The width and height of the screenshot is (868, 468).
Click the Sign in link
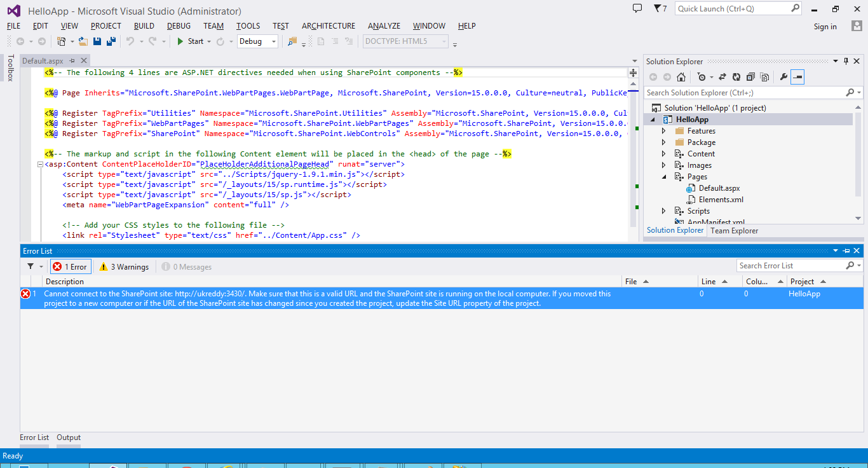[x=825, y=27]
